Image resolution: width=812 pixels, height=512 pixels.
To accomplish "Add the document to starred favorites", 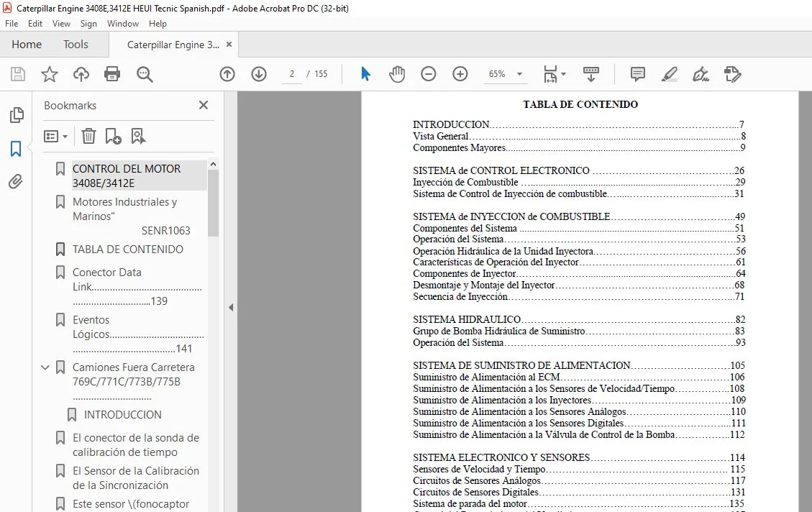I will (x=49, y=74).
